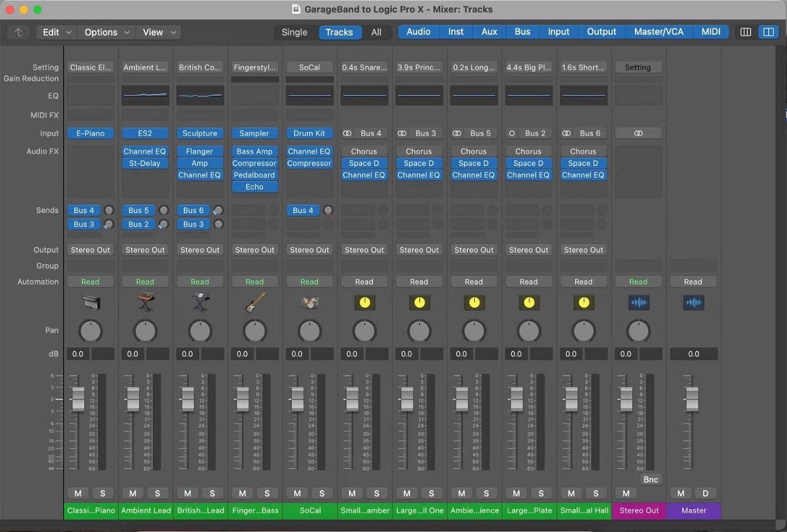The image size is (787, 532).
Task: Click the Master channel volume fader
Action: pyautogui.click(x=691, y=400)
